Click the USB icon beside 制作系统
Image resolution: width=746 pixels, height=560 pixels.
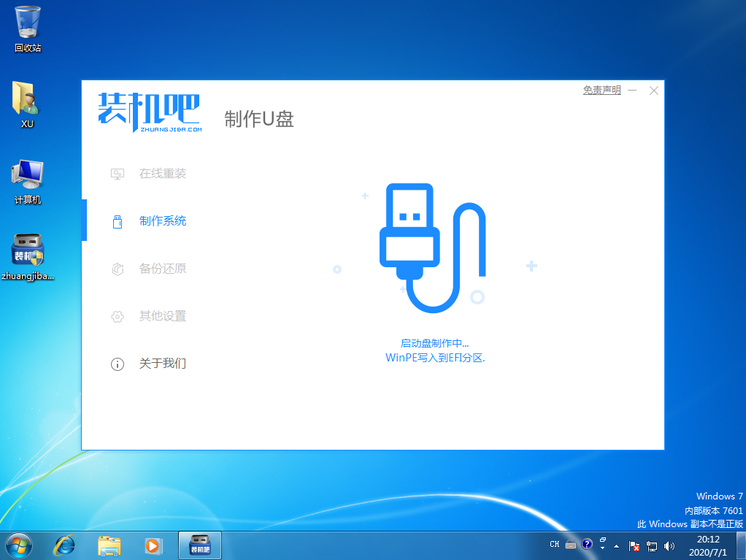point(117,221)
